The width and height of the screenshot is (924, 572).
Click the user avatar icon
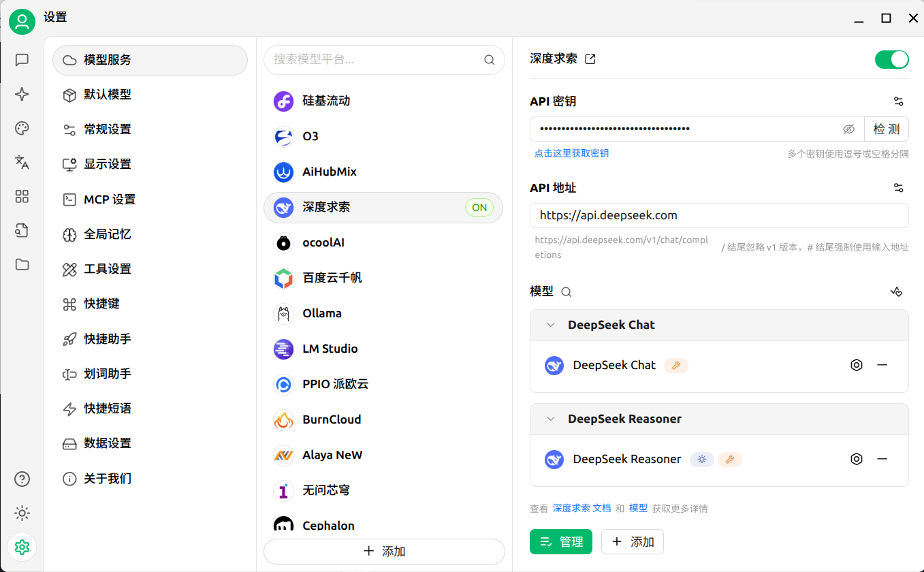[22, 22]
